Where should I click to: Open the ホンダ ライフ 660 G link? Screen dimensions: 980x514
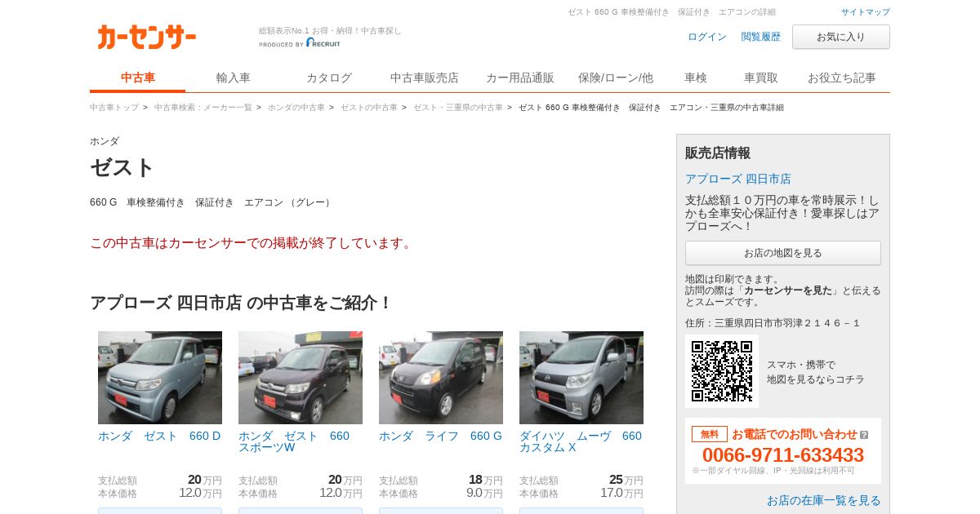440,436
